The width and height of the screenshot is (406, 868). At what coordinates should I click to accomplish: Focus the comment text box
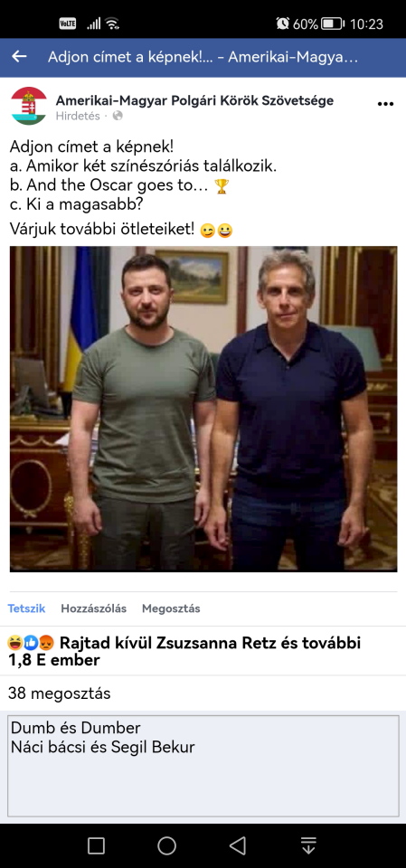point(203,766)
